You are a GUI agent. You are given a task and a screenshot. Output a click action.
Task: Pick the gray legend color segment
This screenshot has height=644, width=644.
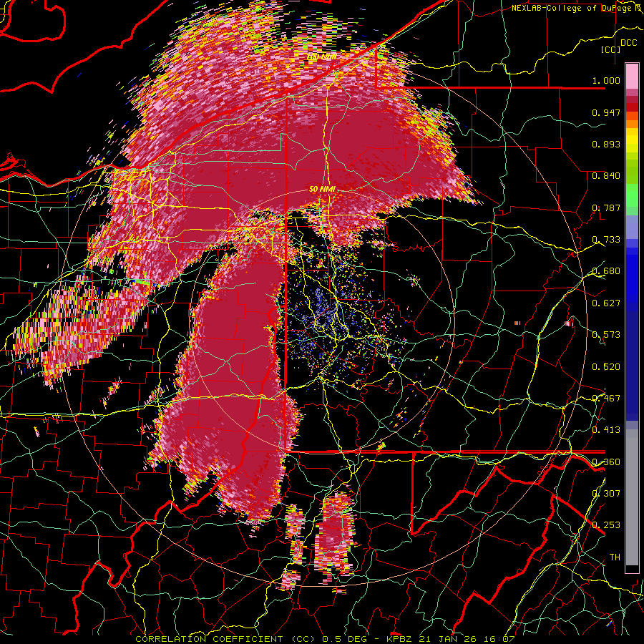pyautogui.click(x=632, y=501)
